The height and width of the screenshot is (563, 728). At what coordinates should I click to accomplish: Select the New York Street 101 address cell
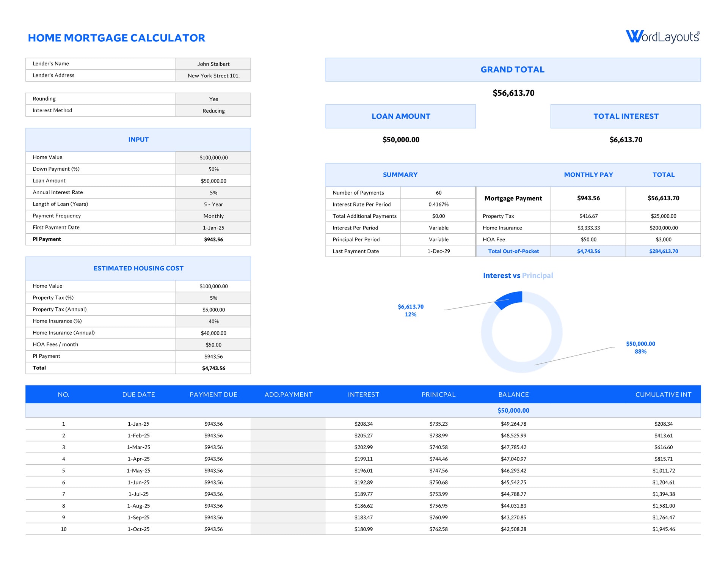pyautogui.click(x=213, y=75)
